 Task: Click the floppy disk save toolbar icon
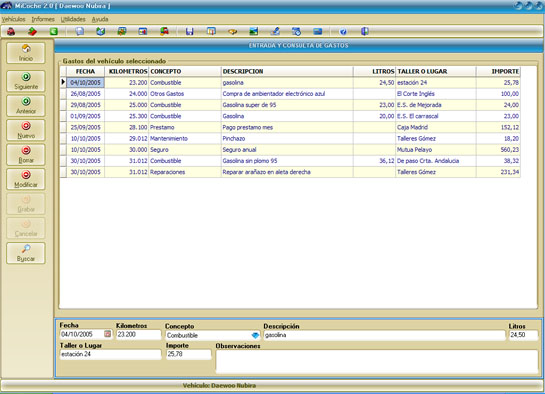189,32
